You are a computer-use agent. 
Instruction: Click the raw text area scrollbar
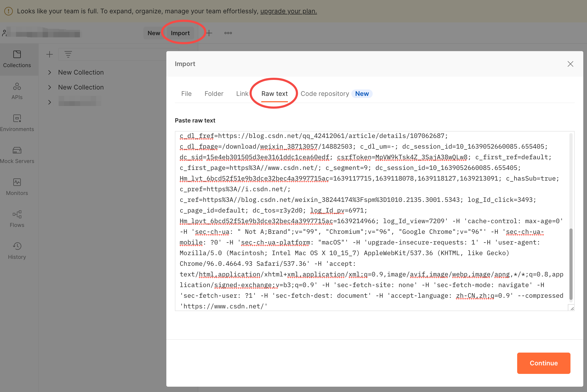(x=571, y=264)
